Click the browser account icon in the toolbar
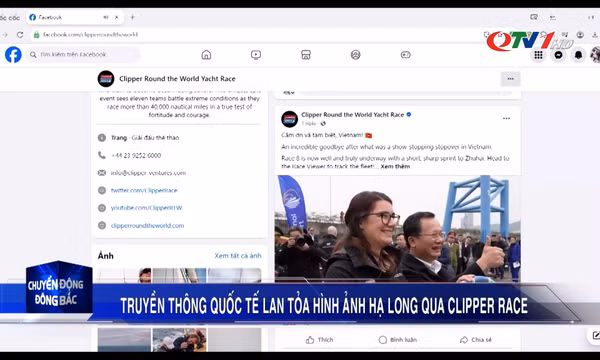Viewport: 600px width, 360px height. point(580,35)
